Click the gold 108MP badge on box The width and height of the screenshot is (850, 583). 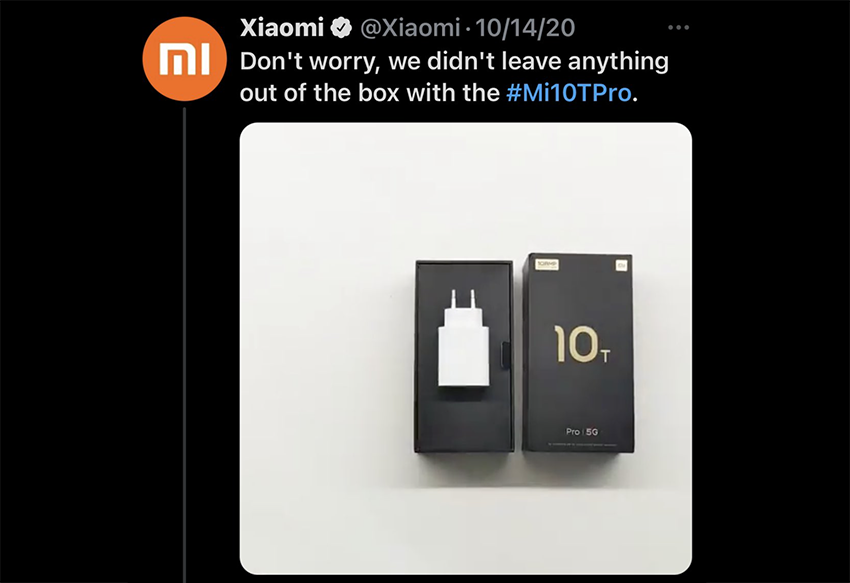point(547,265)
